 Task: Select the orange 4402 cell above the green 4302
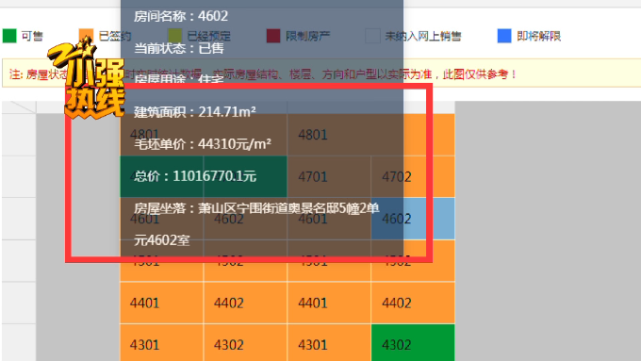click(x=413, y=303)
